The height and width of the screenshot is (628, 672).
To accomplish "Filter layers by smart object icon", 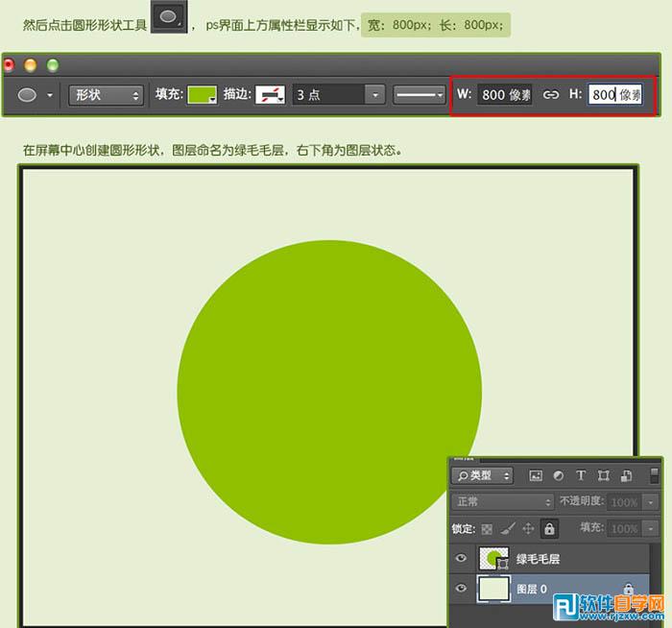I will tap(626, 475).
